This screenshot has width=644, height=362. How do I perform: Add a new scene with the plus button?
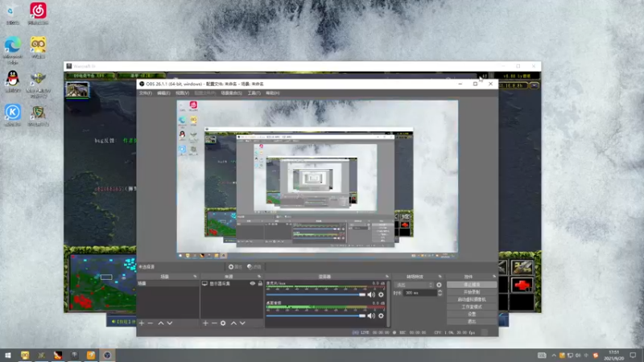coord(142,323)
